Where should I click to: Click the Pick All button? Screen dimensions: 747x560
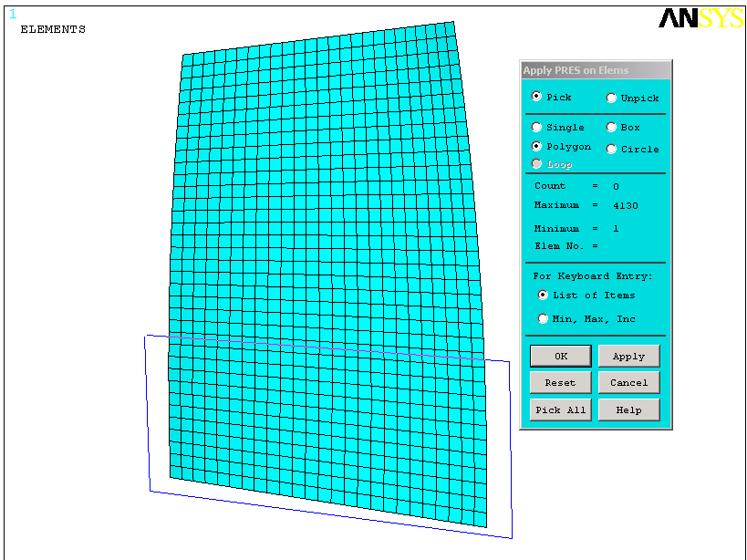click(561, 410)
